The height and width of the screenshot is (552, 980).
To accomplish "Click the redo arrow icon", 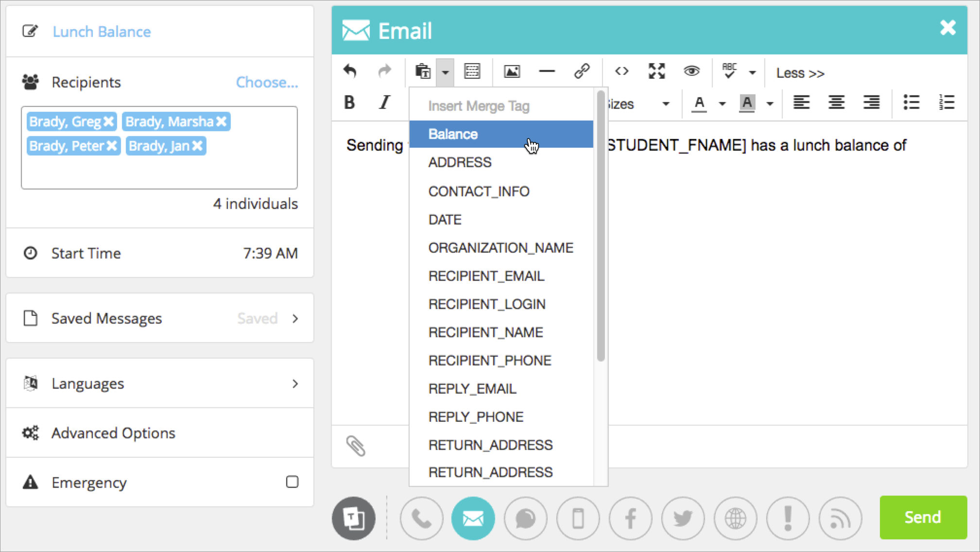I will (x=385, y=71).
